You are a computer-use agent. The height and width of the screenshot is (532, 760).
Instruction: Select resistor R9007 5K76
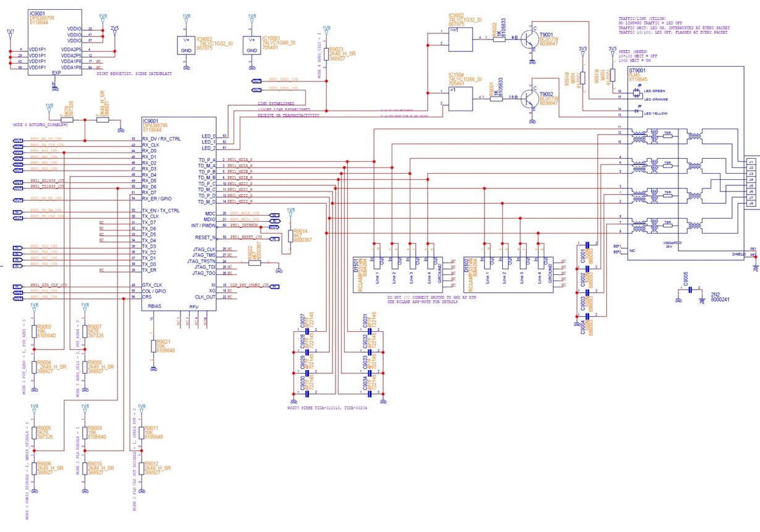85,332
